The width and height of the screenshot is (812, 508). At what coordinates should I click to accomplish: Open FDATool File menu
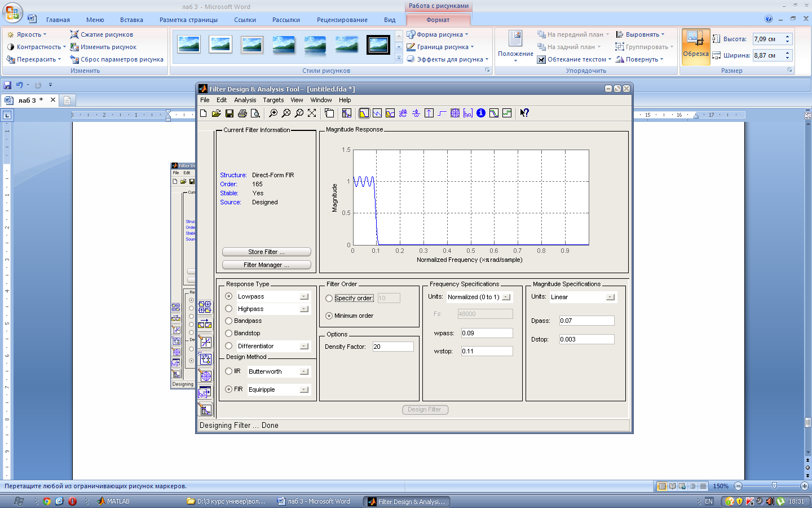[x=205, y=100]
